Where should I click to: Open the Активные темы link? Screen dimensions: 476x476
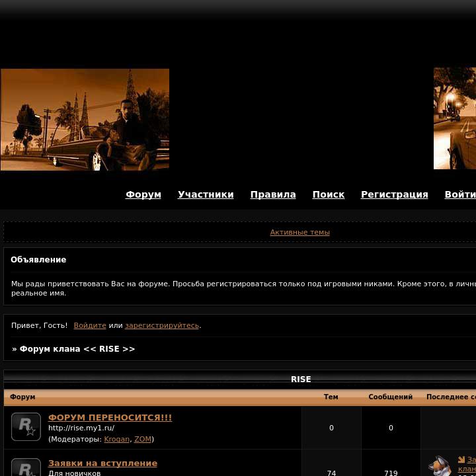[299, 232]
